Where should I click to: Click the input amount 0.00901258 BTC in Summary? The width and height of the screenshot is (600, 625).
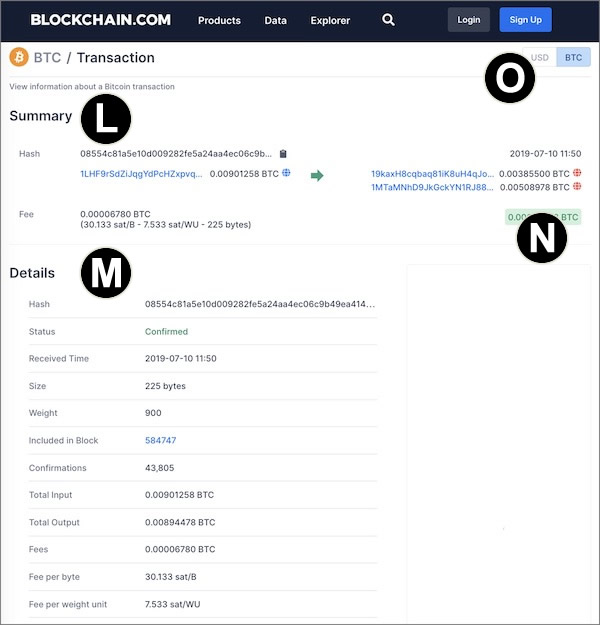tap(244, 174)
